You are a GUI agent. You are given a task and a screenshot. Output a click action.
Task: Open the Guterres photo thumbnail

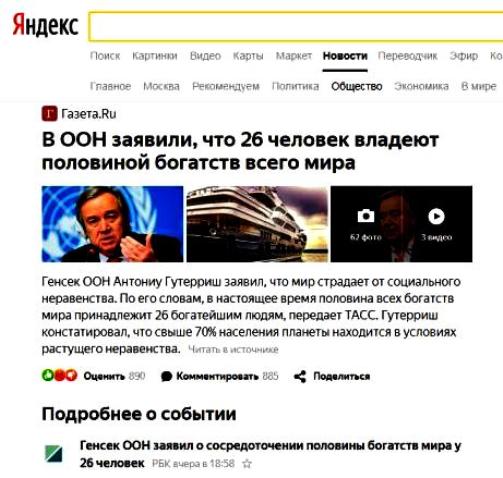click(x=112, y=224)
